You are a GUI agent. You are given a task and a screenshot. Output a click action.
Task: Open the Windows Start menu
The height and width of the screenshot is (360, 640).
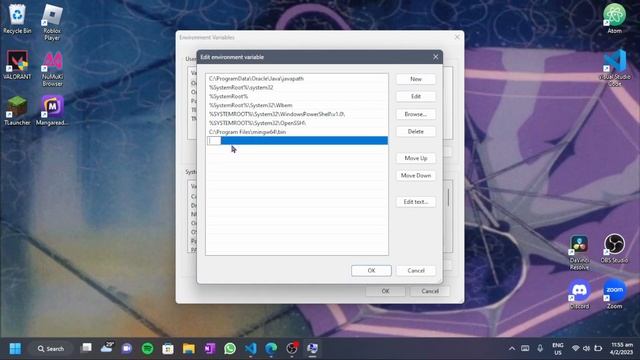coord(16,349)
